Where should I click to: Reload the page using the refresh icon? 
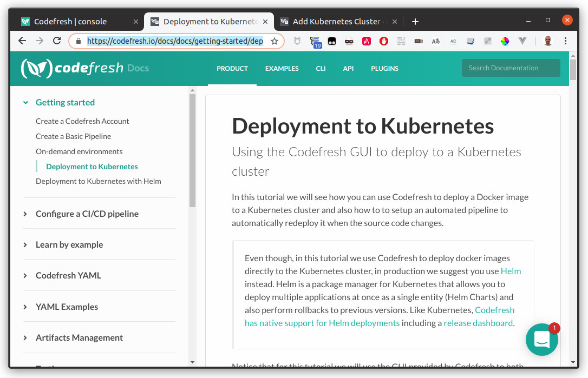tap(56, 41)
